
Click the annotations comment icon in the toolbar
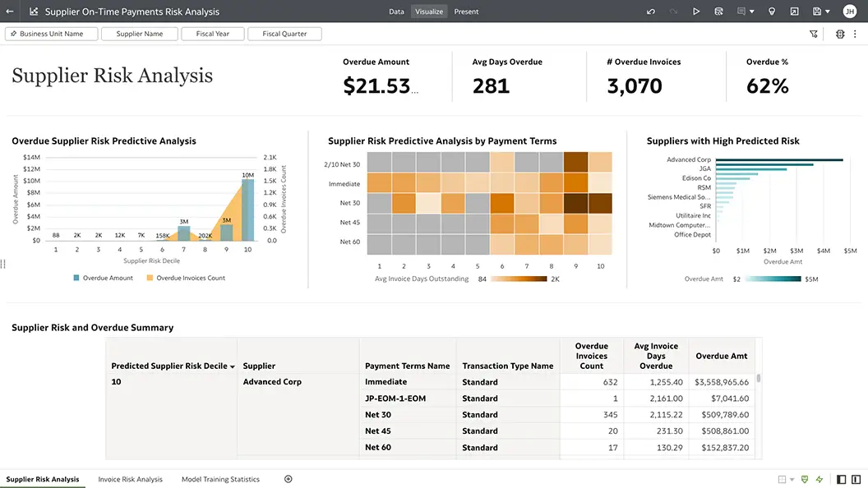point(742,12)
